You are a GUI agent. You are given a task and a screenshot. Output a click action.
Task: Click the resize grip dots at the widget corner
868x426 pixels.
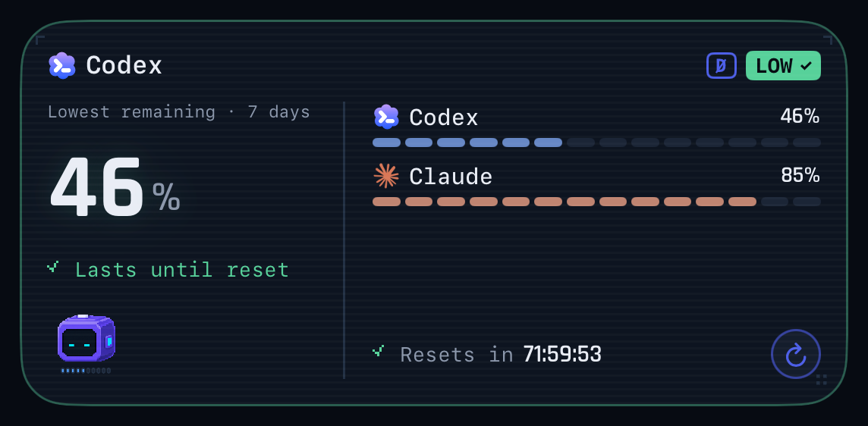822,380
